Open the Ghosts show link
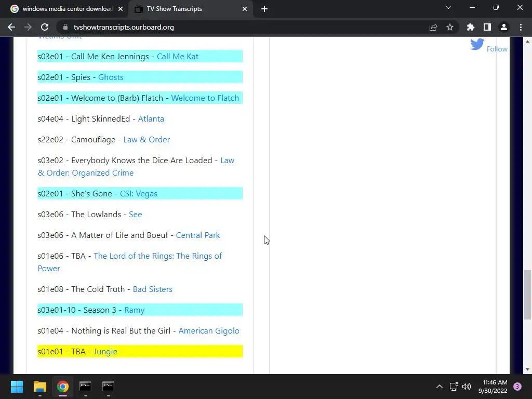The width and height of the screenshot is (532, 399). (x=111, y=77)
